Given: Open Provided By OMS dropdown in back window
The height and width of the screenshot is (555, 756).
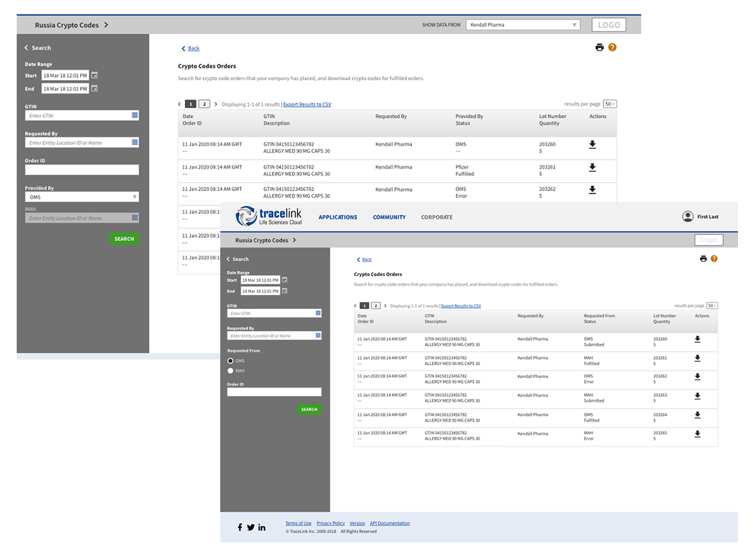Looking at the screenshot, I should pyautogui.click(x=82, y=197).
